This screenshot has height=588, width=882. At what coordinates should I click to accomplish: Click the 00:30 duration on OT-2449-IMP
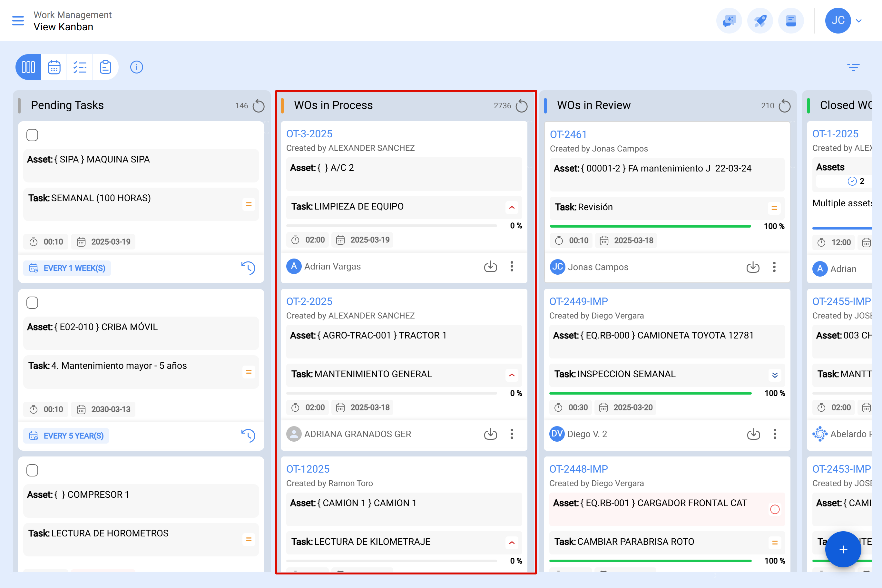571,407
